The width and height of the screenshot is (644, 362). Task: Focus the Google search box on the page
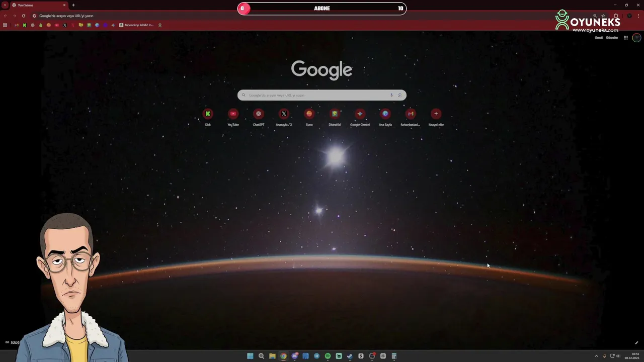click(x=321, y=95)
